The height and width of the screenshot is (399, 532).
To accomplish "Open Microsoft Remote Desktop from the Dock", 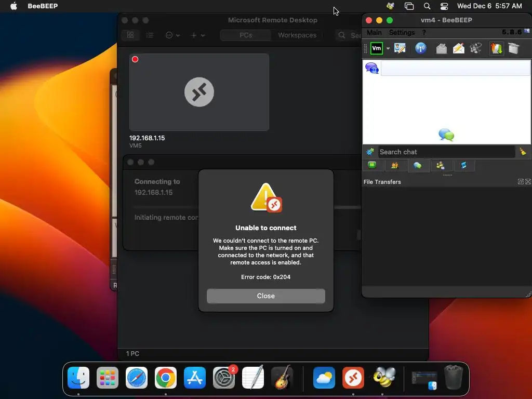I will pyautogui.click(x=353, y=378).
